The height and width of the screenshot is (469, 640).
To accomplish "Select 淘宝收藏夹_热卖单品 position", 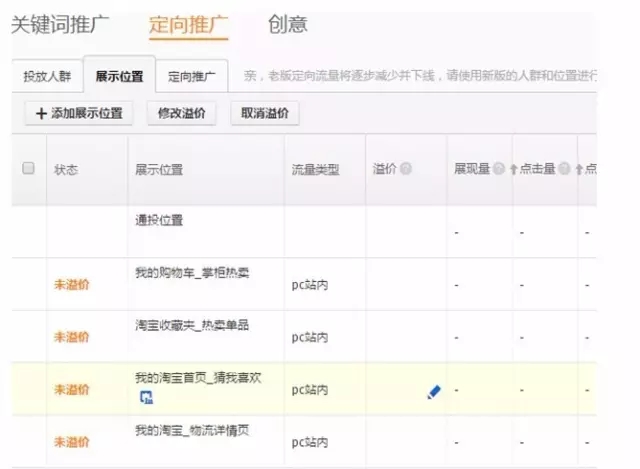I will click(x=192, y=325).
